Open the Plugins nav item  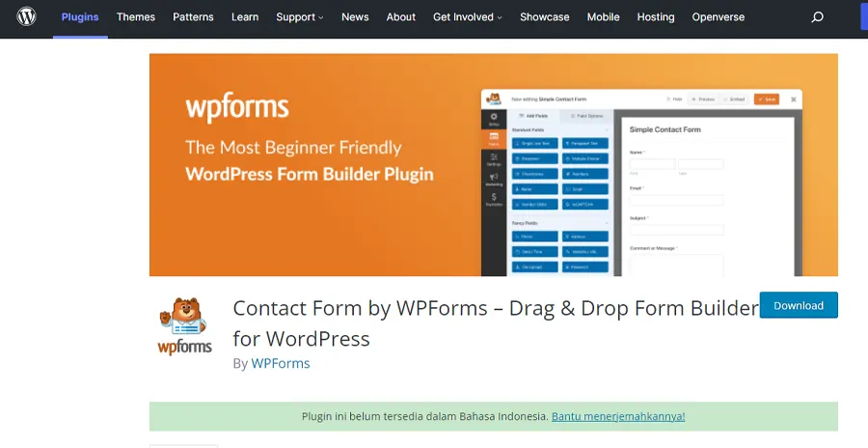click(80, 17)
